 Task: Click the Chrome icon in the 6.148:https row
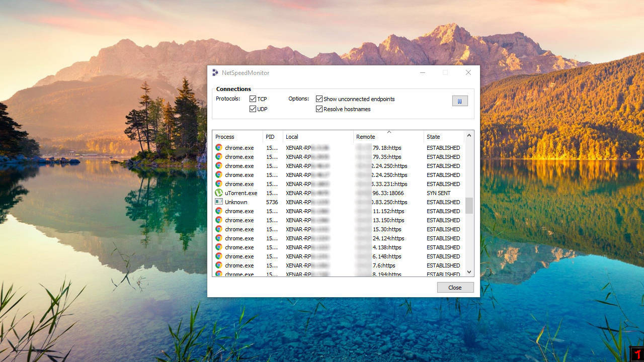[219, 256]
